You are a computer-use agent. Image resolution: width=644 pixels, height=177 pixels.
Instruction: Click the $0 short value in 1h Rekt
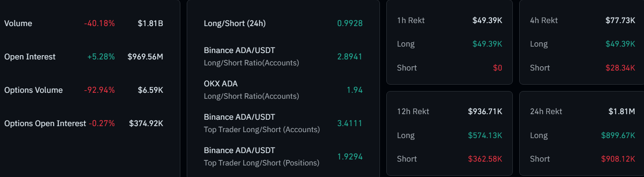[497, 68]
